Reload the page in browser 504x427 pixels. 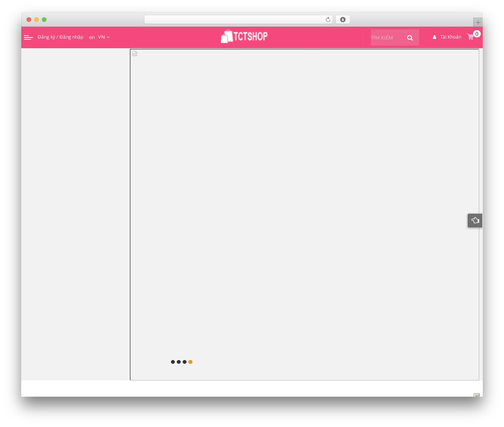(328, 20)
